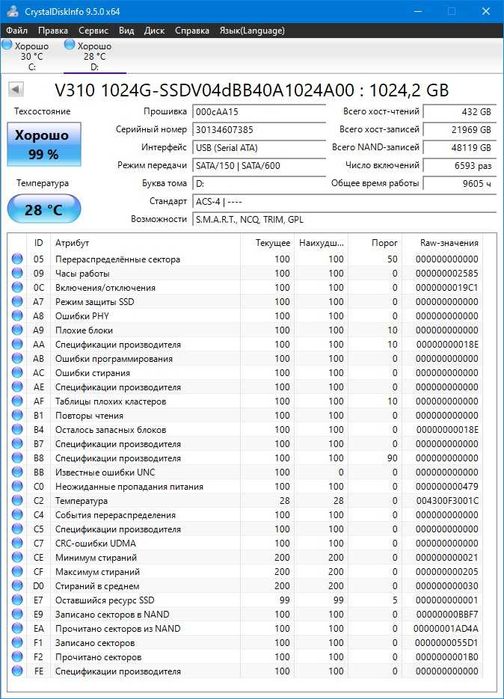Image resolution: width=504 pixels, height=699 pixels.
Task: Click the status icon for attribute AB
Action: pyautogui.click(x=17, y=358)
